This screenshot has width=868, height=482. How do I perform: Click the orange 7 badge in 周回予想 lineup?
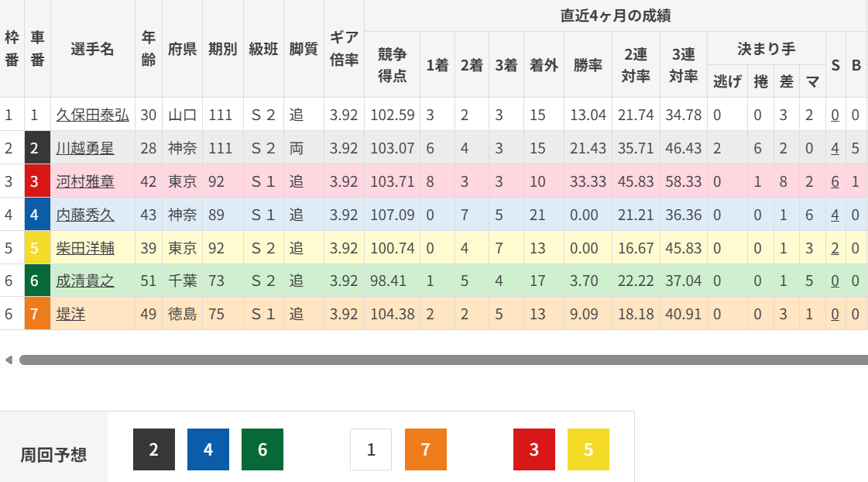(425, 449)
